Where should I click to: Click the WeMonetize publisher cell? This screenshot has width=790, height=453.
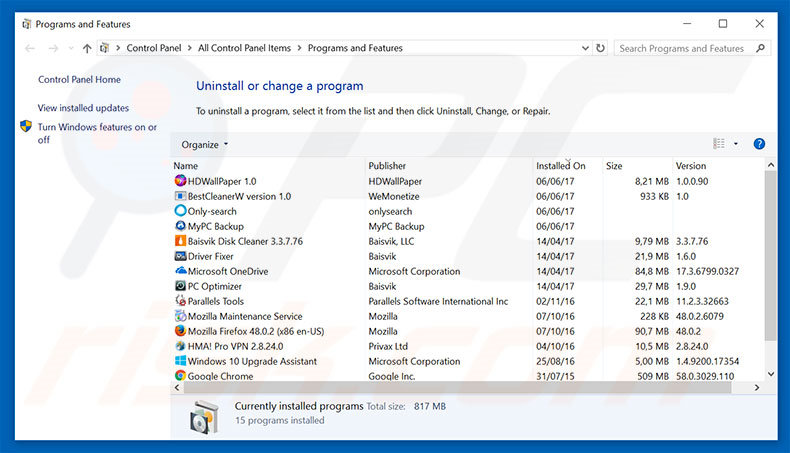pos(393,196)
